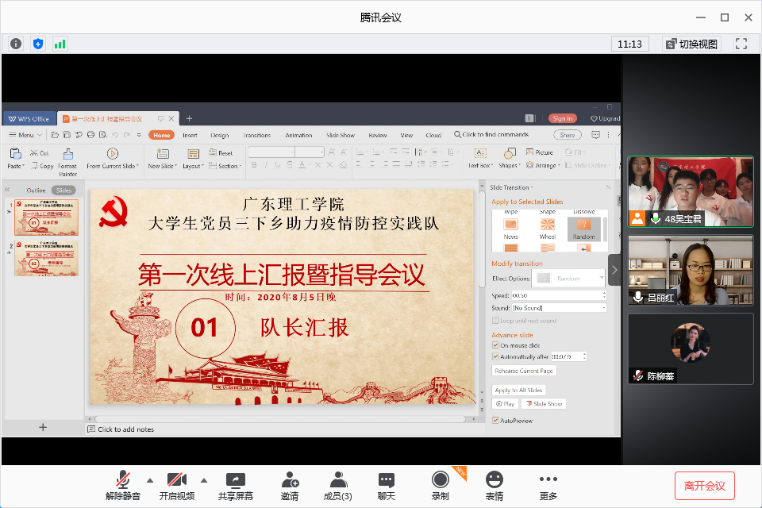Start recording with the 录制 button

tap(440, 485)
